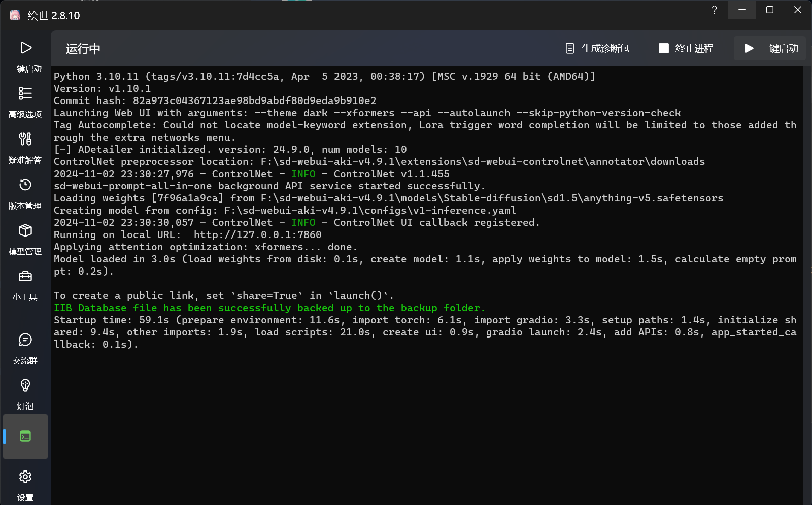Click 生成诊断包 generate diagnostic package
The image size is (812, 505).
[x=597, y=48]
